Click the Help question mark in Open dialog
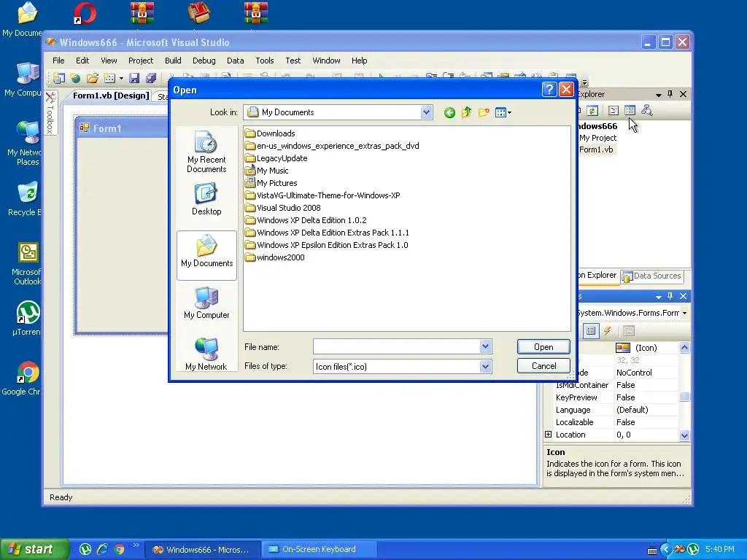This screenshot has width=747, height=560. pos(549,90)
